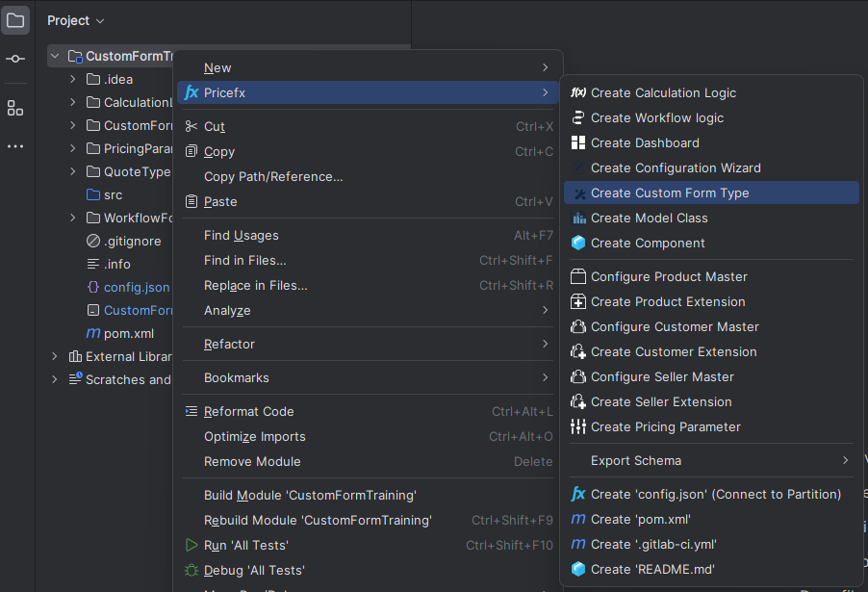This screenshot has height=592, width=868.
Task: Click the Maven m icon for Create 'pom.xml'
Action: click(578, 519)
